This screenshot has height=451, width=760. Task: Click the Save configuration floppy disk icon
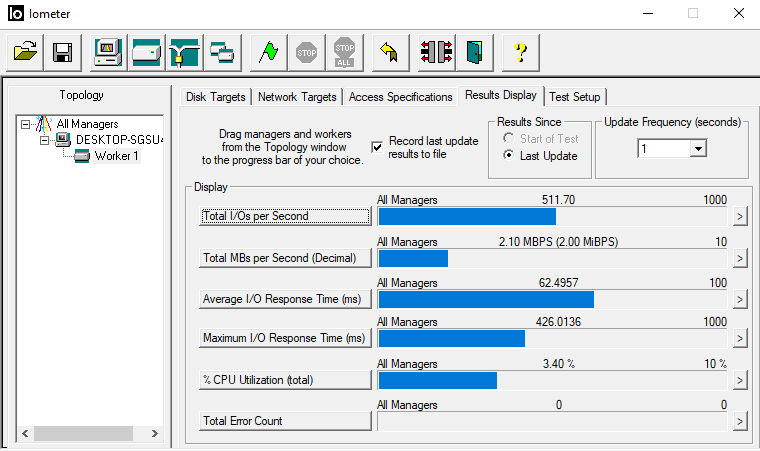coord(62,53)
